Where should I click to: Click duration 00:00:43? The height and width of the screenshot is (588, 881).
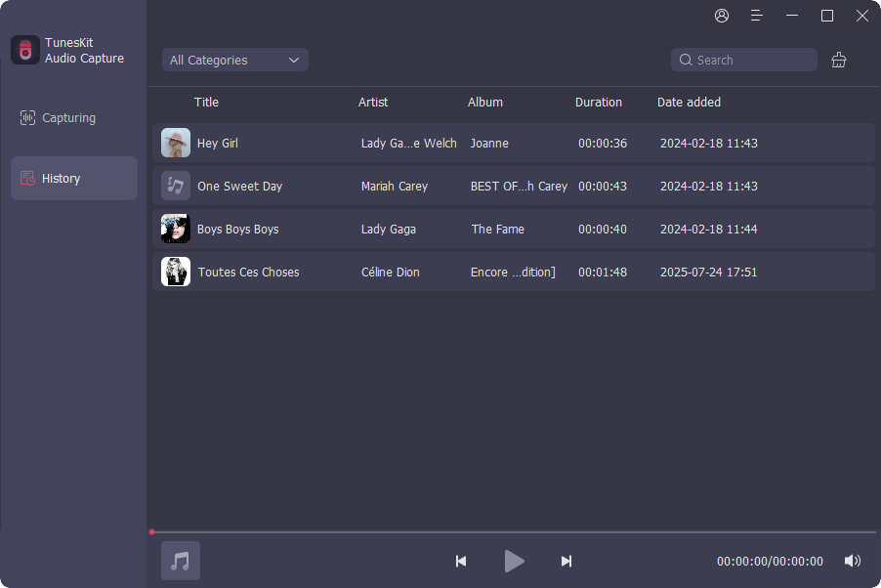pos(603,186)
